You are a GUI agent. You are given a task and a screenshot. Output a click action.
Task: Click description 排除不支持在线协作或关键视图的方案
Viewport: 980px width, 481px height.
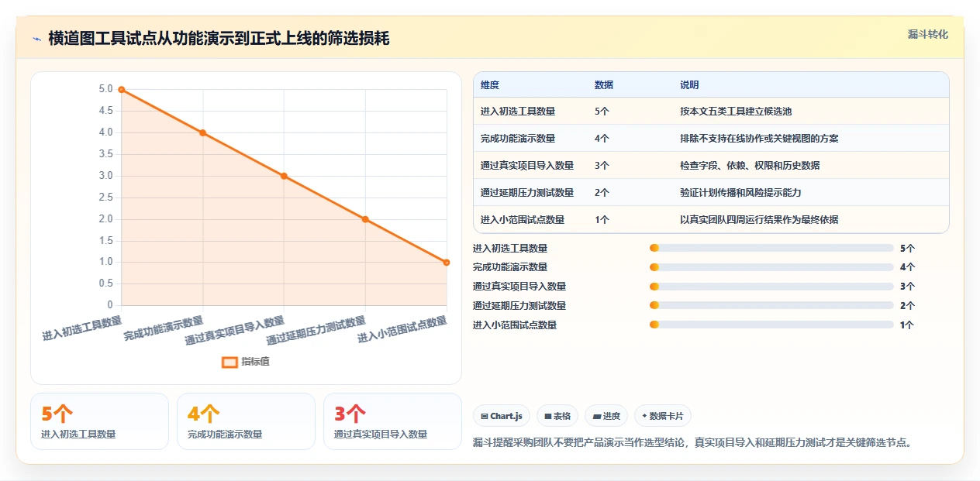[x=759, y=139]
